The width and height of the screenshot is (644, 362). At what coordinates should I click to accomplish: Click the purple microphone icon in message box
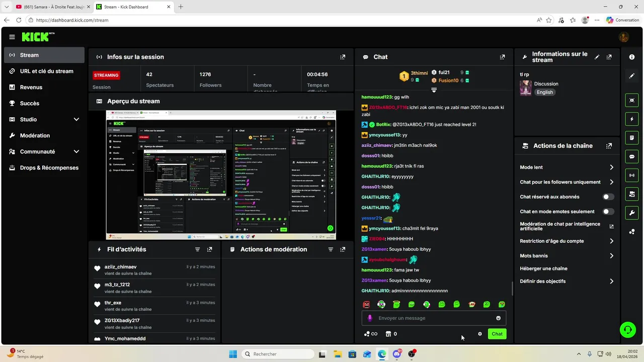pyautogui.click(x=370, y=318)
